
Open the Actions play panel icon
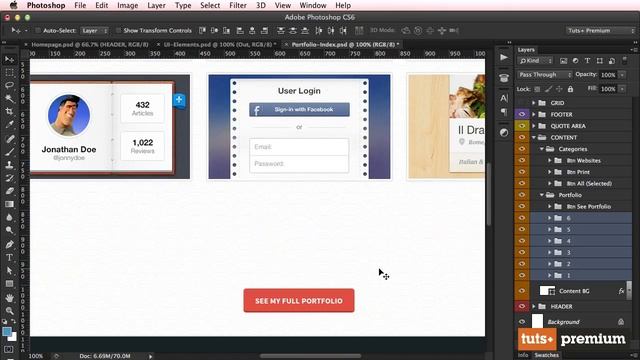pyautogui.click(x=504, y=57)
